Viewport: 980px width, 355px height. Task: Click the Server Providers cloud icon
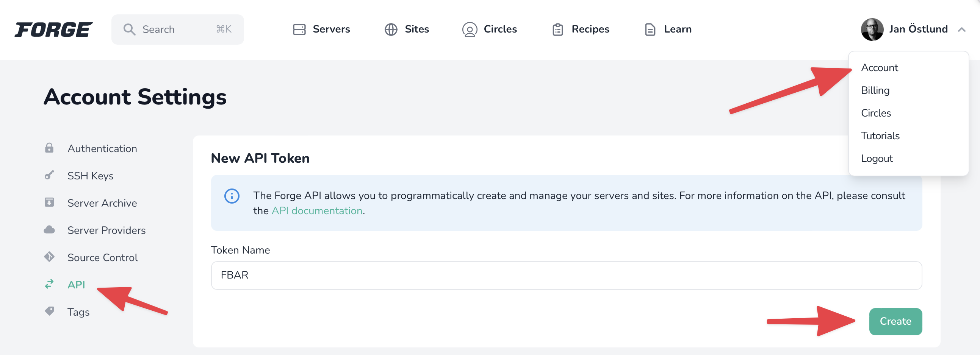coord(49,230)
